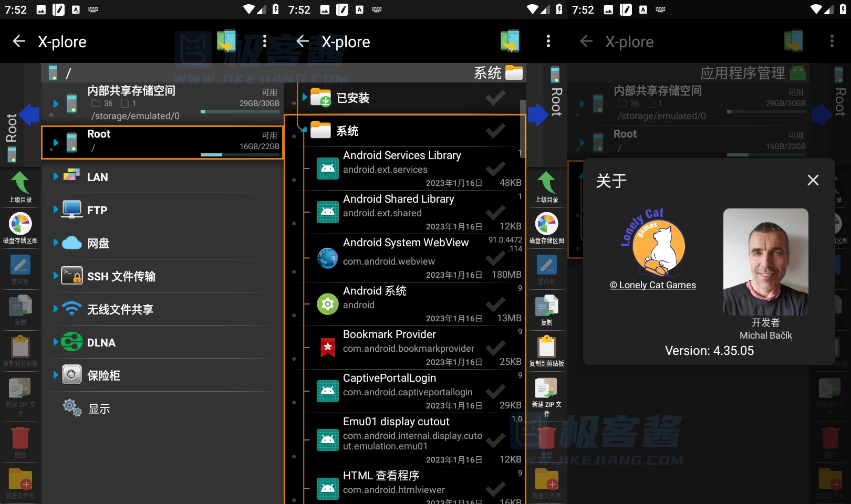Open the DLNA entry
The width and height of the screenshot is (851, 504).
[163, 342]
